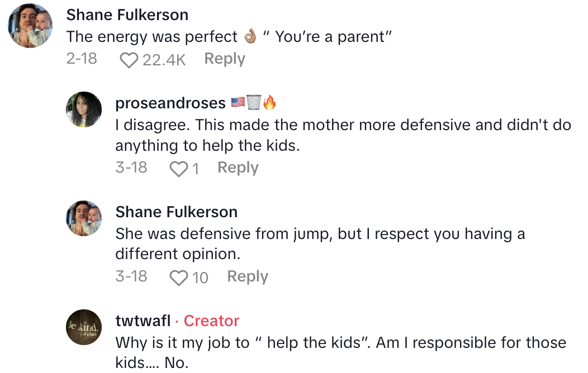Open Shane Fulkerson username on reply
Screen dimensions: 588x373
click(177, 212)
